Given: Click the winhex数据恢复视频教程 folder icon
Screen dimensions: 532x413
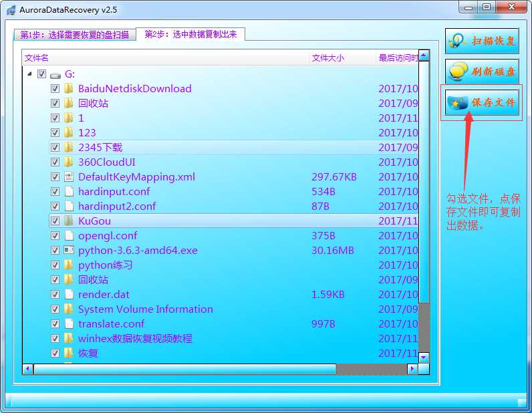Looking at the screenshot, I should [69, 338].
